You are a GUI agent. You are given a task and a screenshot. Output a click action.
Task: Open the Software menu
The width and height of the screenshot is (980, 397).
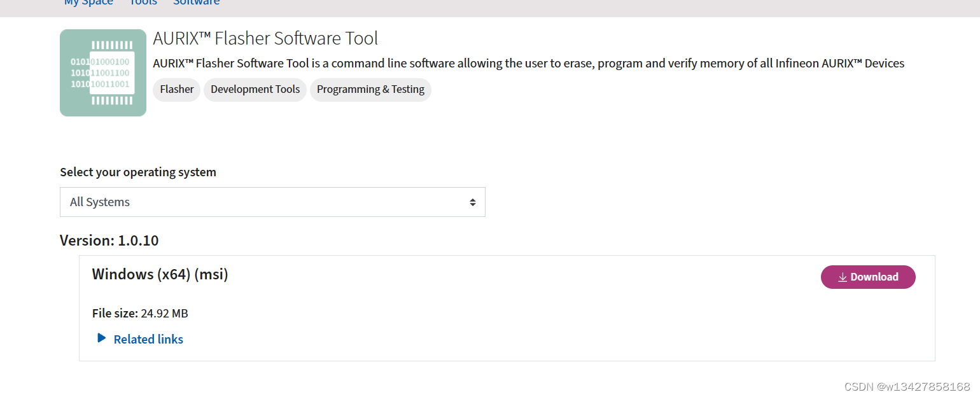[x=197, y=3]
